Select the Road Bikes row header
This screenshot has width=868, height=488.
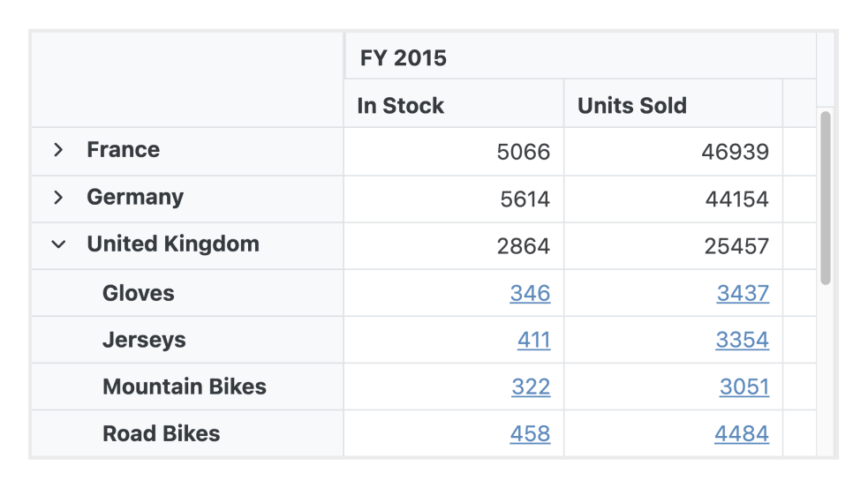click(x=162, y=433)
